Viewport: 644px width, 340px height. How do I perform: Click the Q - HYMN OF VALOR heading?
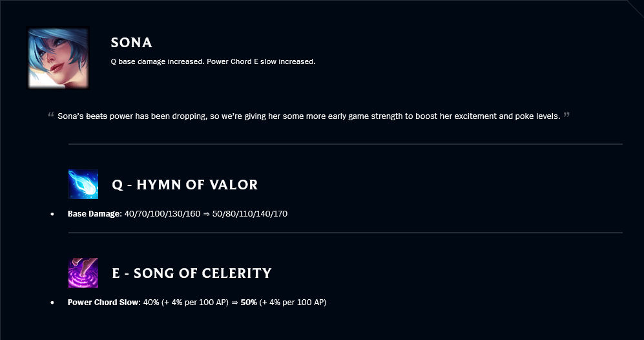(185, 185)
